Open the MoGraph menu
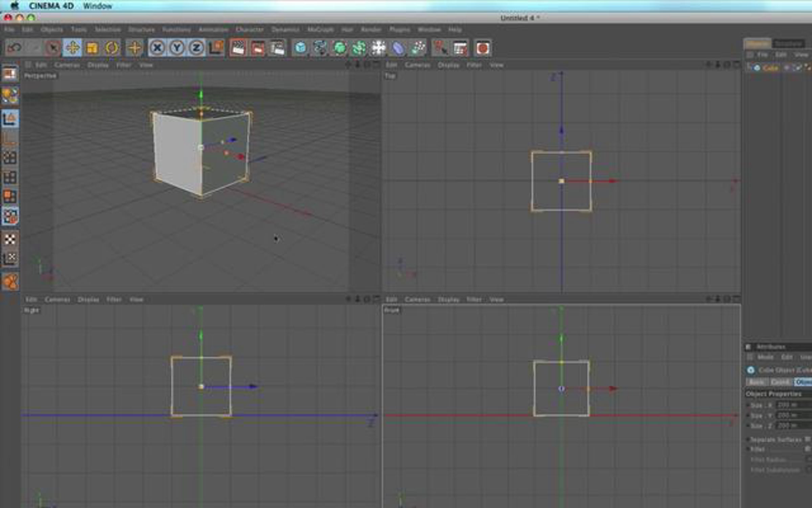The image size is (812, 508). click(320, 29)
